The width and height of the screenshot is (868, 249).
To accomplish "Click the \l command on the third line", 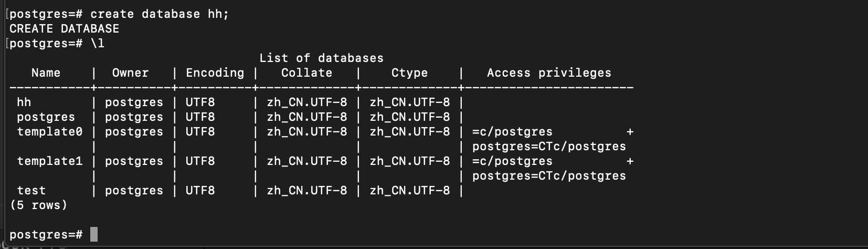I will point(98,44).
